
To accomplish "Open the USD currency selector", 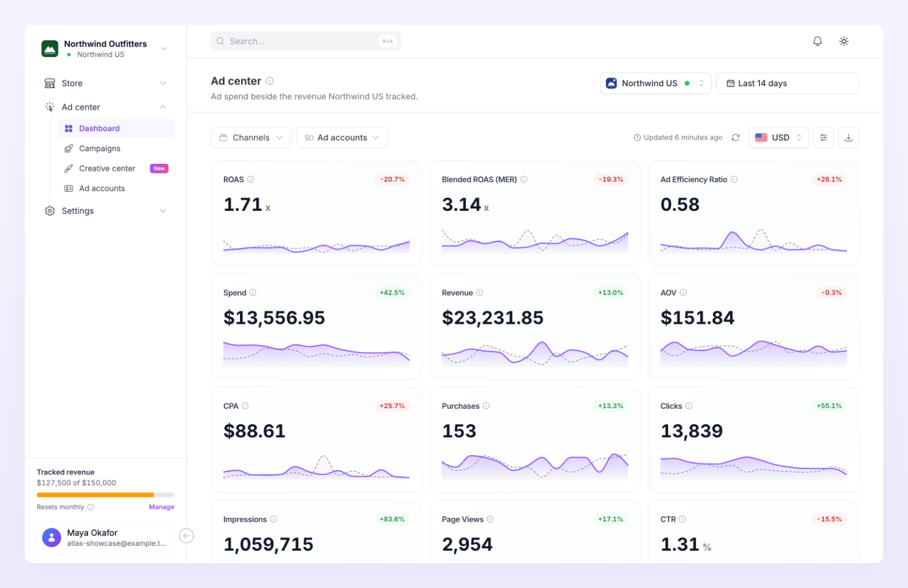I will [778, 138].
